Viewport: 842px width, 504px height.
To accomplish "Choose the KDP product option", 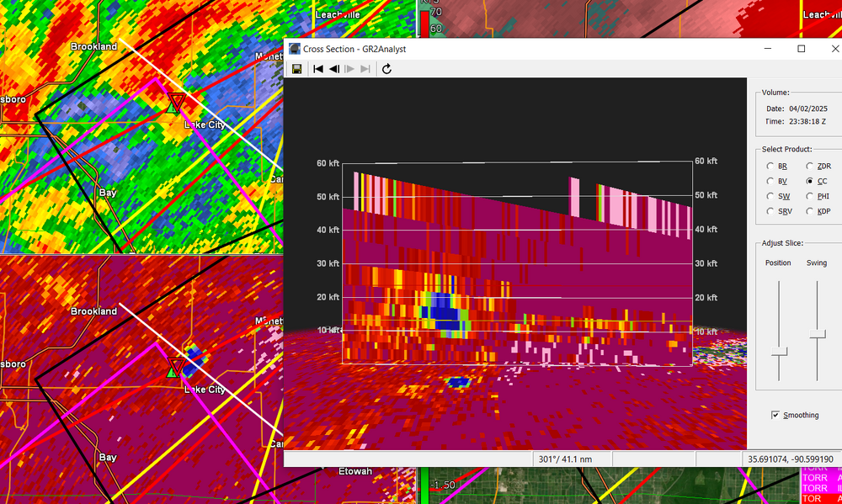I will tap(810, 210).
